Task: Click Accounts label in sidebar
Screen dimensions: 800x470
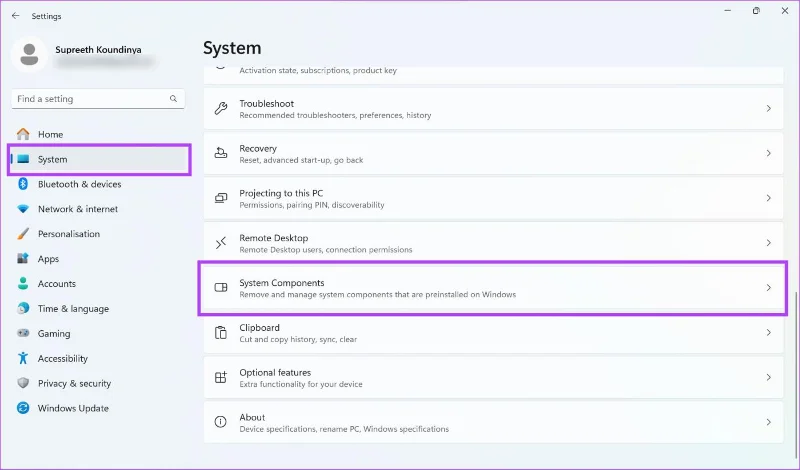Action: click(57, 283)
